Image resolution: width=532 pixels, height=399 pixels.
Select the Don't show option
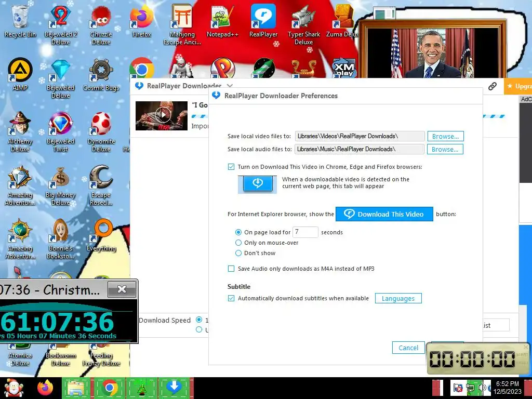tap(238, 253)
